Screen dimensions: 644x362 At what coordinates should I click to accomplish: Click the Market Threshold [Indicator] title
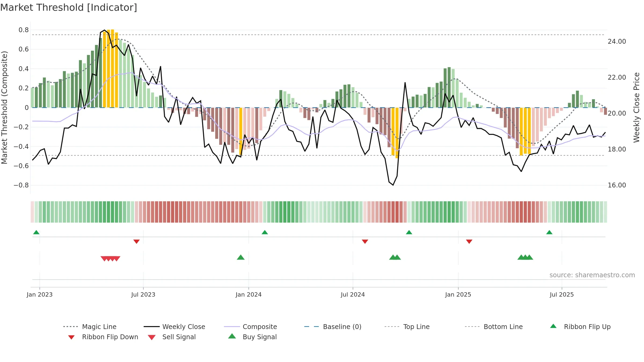click(69, 8)
